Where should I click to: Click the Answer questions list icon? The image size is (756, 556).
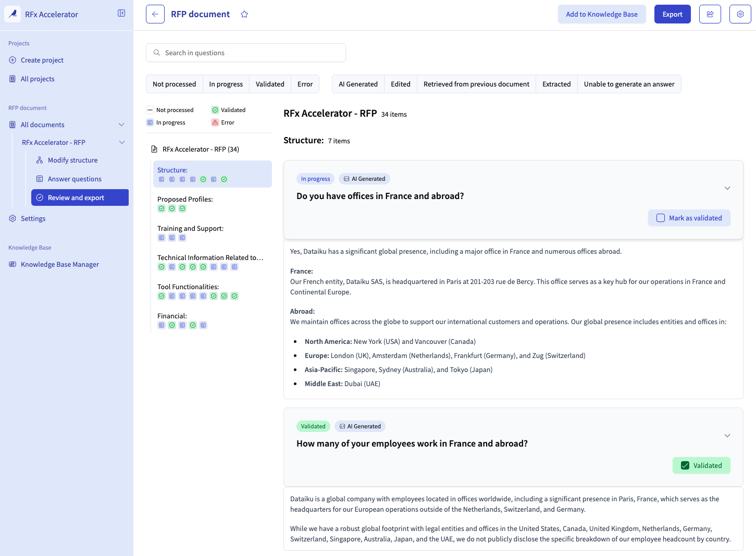tap(40, 179)
